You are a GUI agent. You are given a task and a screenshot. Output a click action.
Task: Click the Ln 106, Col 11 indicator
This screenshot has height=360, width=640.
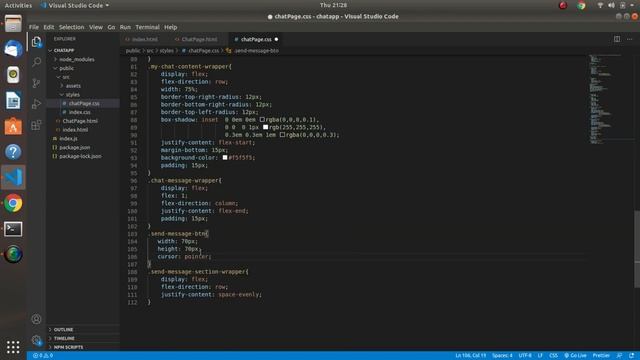tap(471, 356)
